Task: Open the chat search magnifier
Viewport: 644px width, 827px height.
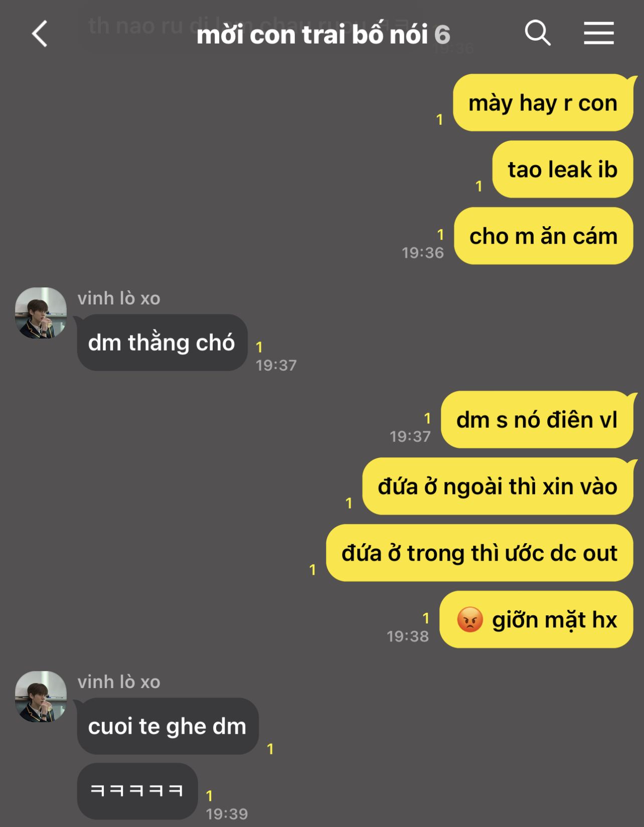Action: [538, 33]
